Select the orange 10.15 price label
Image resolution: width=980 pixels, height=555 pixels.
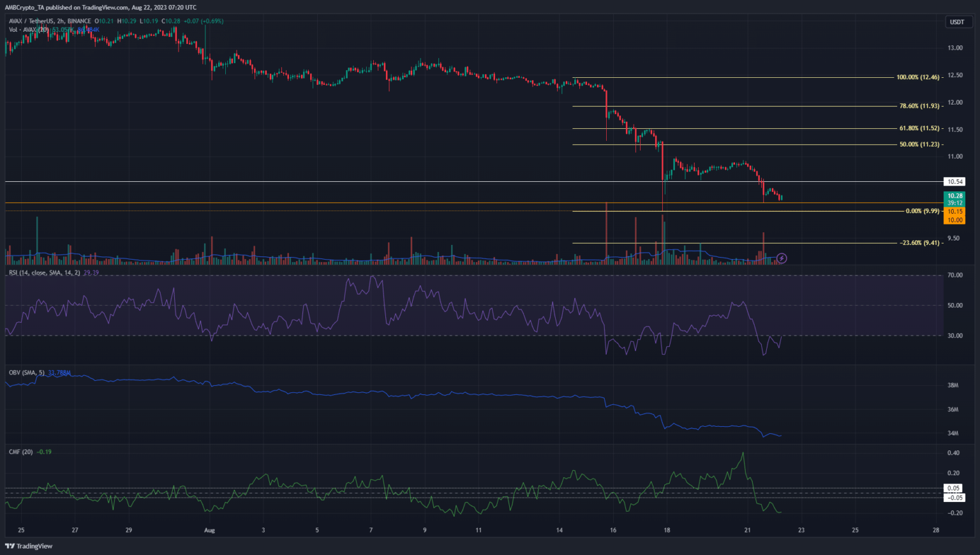coord(954,211)
